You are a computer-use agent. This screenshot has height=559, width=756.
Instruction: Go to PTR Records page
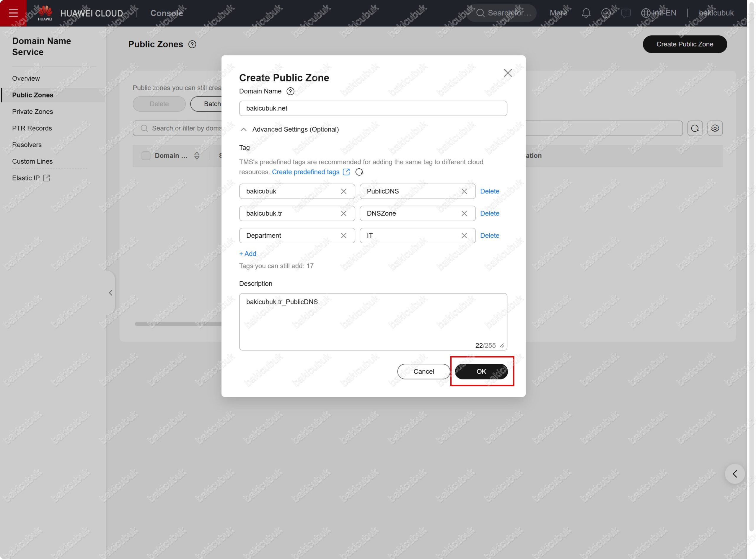click(32, 128)
